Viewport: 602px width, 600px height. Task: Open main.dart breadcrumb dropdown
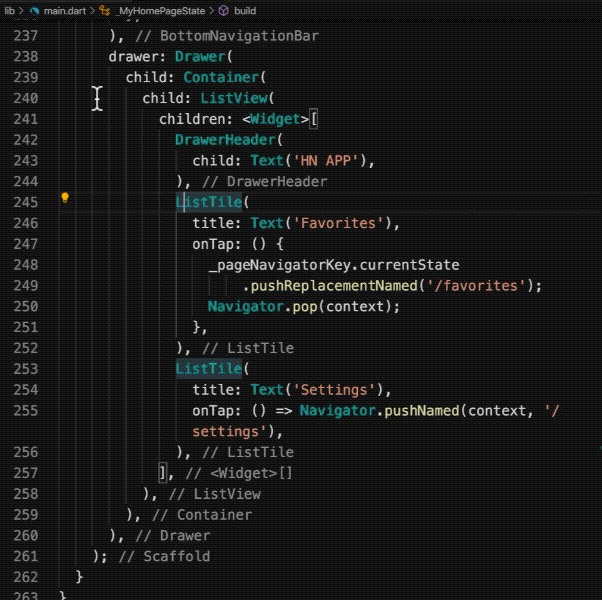point(64,11)
